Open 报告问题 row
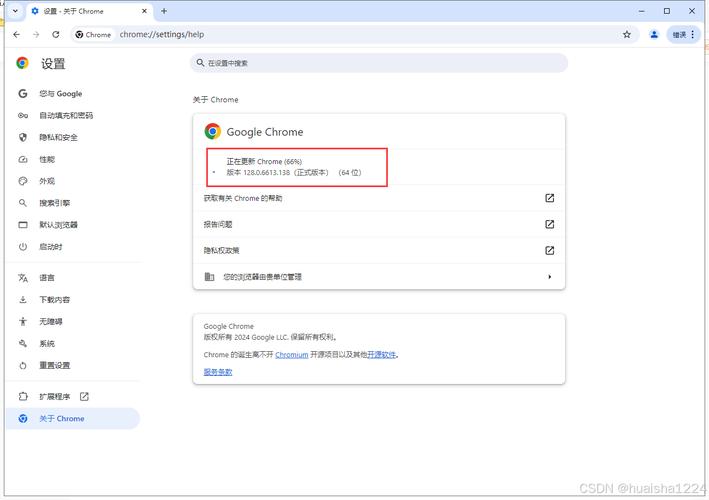Viewport: 709px width, 500px height. tap(379, 224)
